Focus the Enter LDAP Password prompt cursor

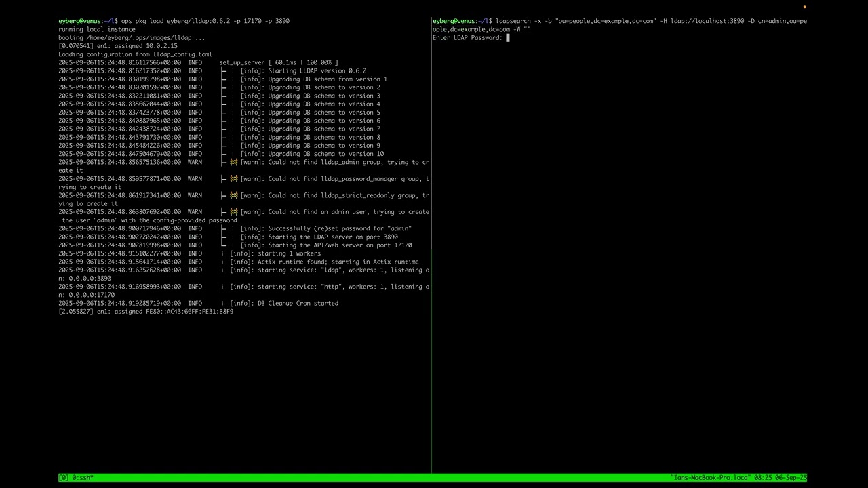point(508,38)
